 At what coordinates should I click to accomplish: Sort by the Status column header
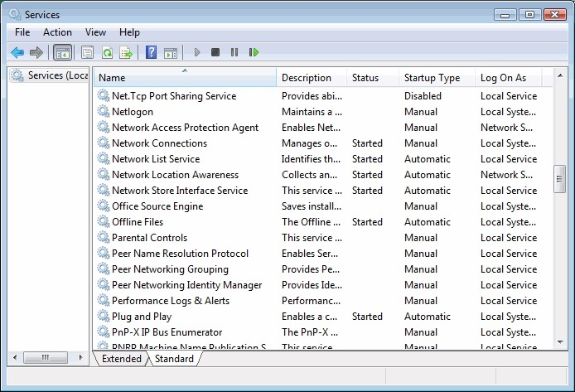(x=373, y=77)
